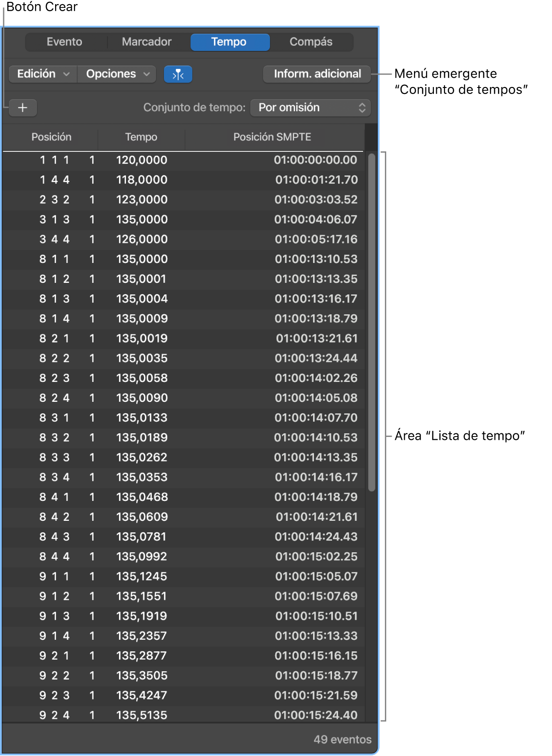This screenshot has width=552, height=756.
Task: Select tempo value 135,5135
Action: pyautogui.click(x=142, y=715)
